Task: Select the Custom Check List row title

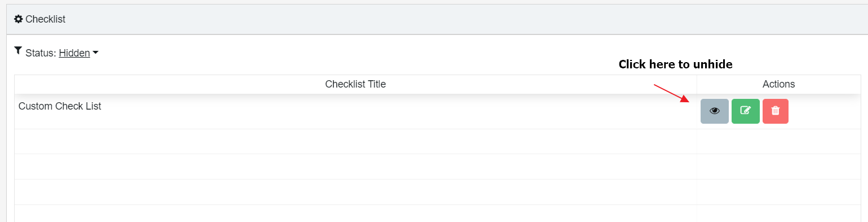Action: (x=60, y=106)
